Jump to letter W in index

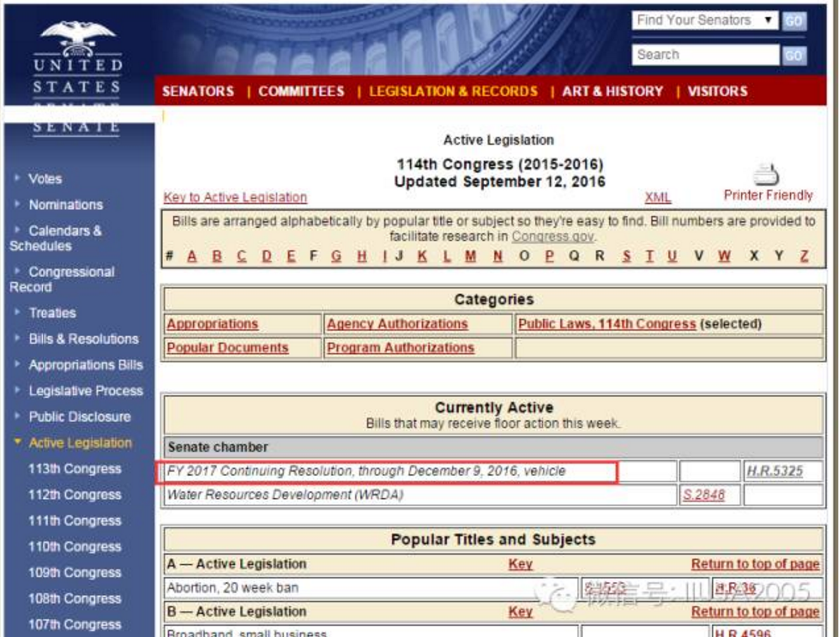[725, 257]
